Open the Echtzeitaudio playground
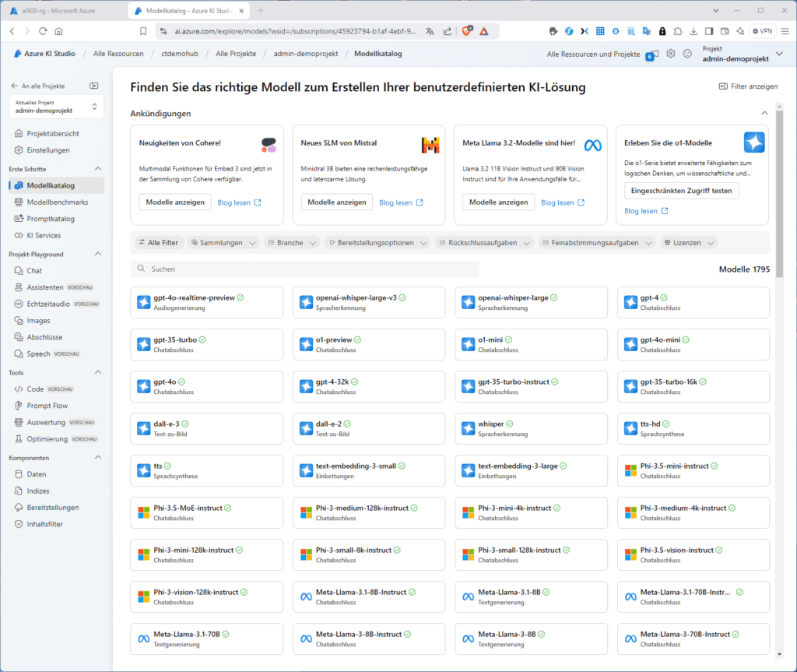Viewport: 797px width, 672px height. [48, 304]
